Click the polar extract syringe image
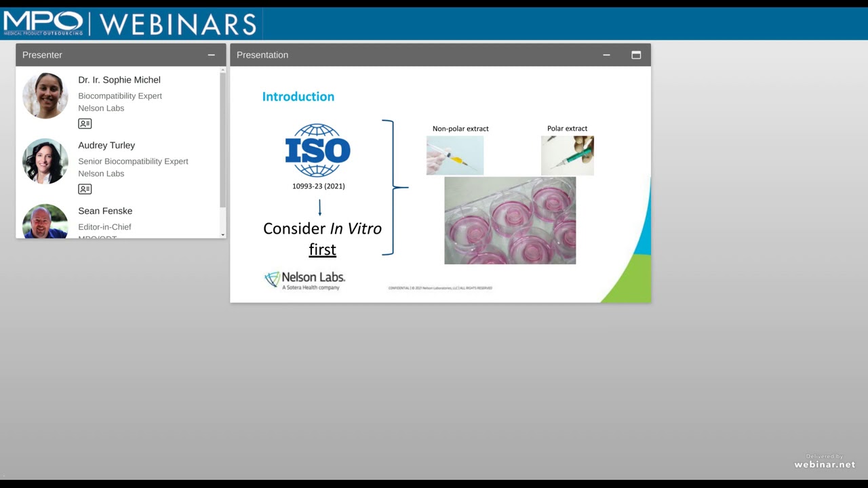 568,155
